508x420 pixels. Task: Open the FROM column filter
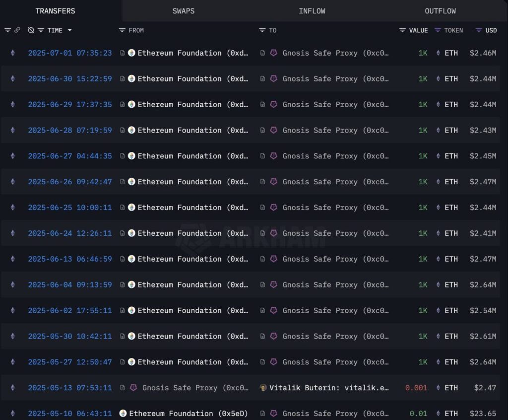pos(122,30)
